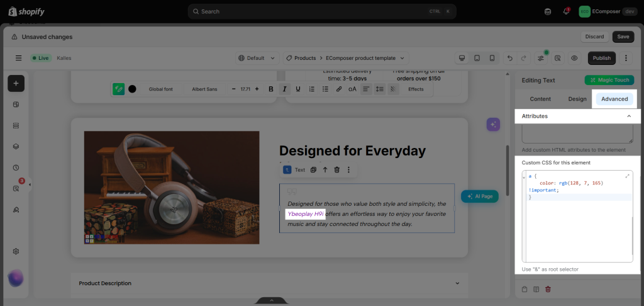644x306 pixels.
Task: Click the 17.71 font size field
Action: 245,89
